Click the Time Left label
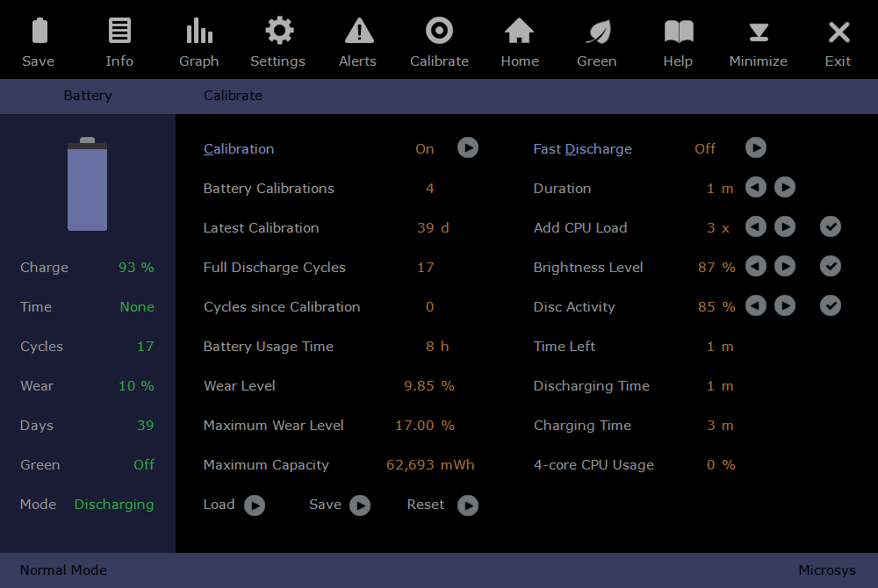Image resolution: width=878 pixels, height=588 pixels. click(564, 347)
